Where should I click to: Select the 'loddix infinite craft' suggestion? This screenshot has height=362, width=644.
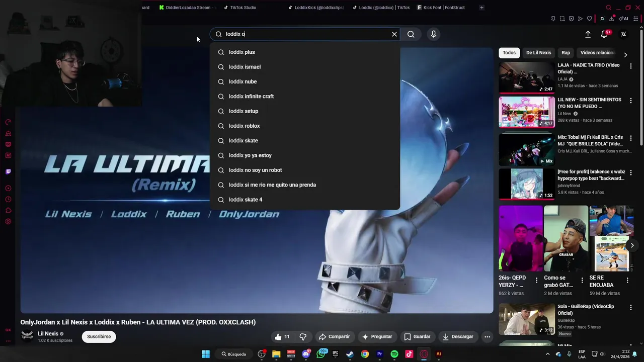coord(305,97)
